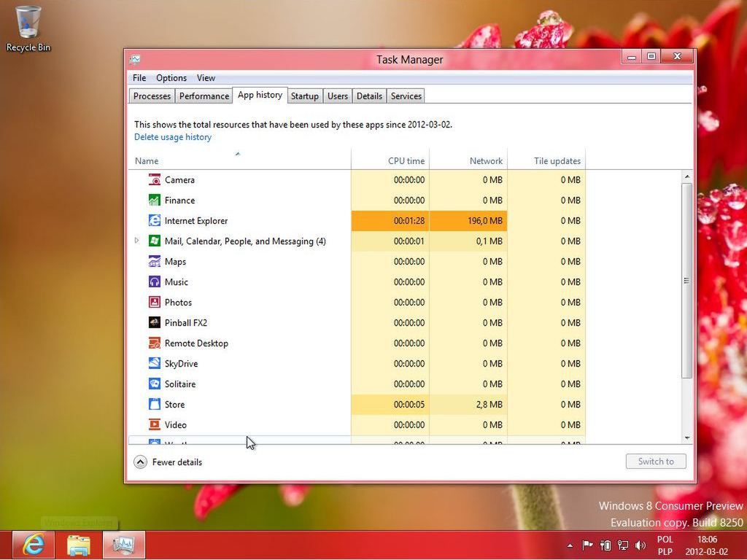Switch to the Details tab

pyautogui.click(x=369, y=96)
